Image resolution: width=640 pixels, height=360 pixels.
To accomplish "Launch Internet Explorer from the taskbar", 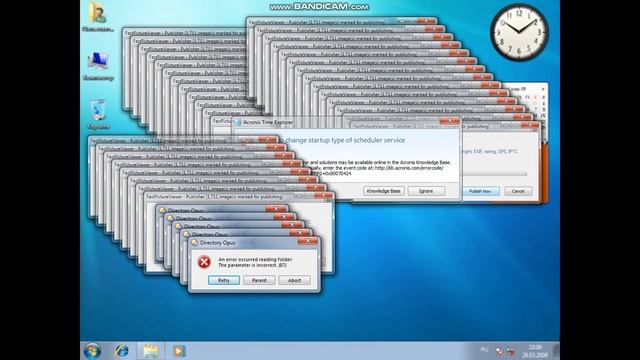I will click(122, 351).
